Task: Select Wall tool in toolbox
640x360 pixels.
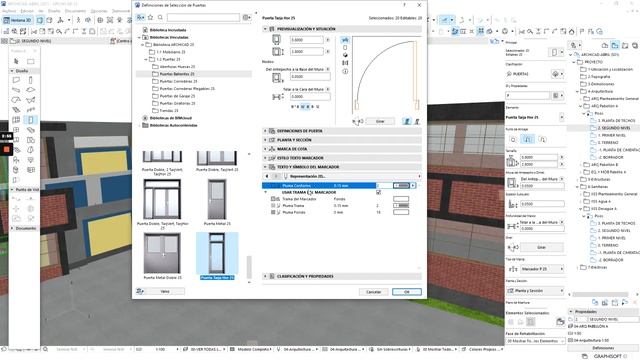Action: pyautogui.click(x=16, y=80)
